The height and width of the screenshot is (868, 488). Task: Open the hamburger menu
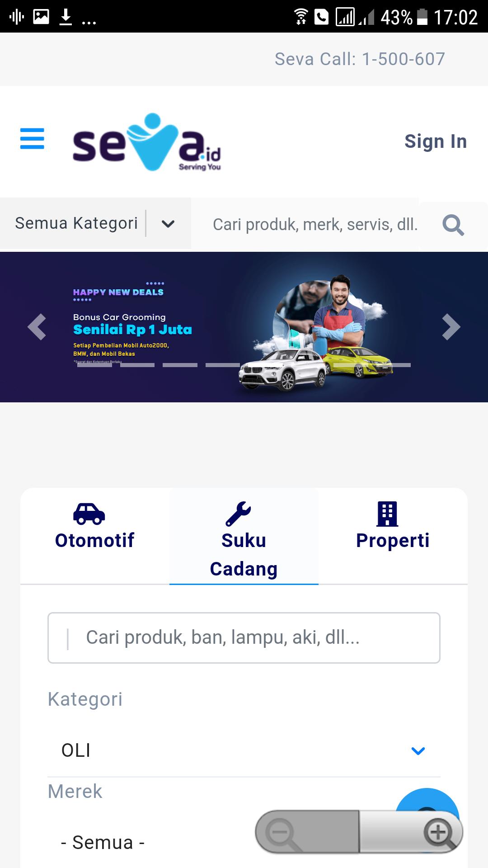pyautogui.click(x=32, y=138)
